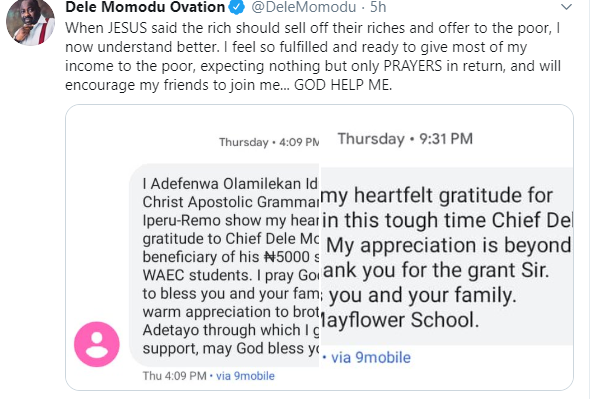Open Dele Momodu's profile picture

point(30,22)
